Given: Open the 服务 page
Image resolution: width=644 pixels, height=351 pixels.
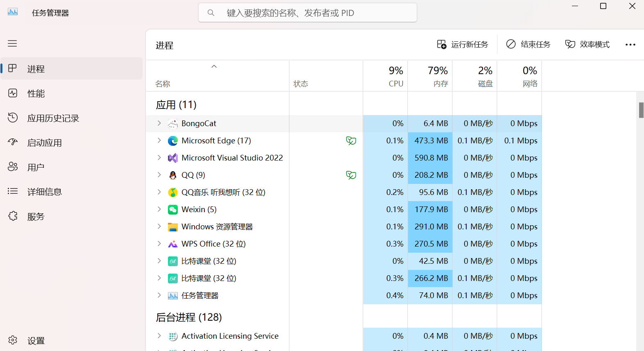Looking at the screenshot, I should (72, 216).
